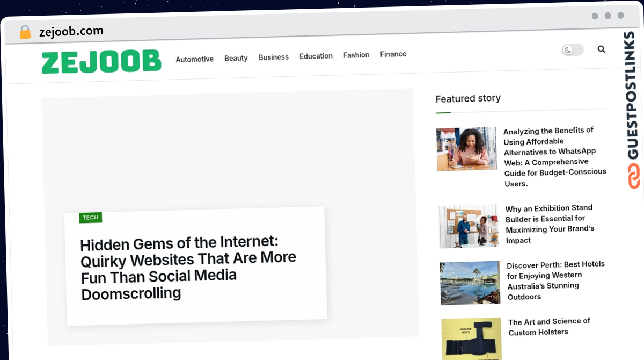Click the zejoob.com address bar URL
Screen dimensions: 644x360
click(71, 32)
